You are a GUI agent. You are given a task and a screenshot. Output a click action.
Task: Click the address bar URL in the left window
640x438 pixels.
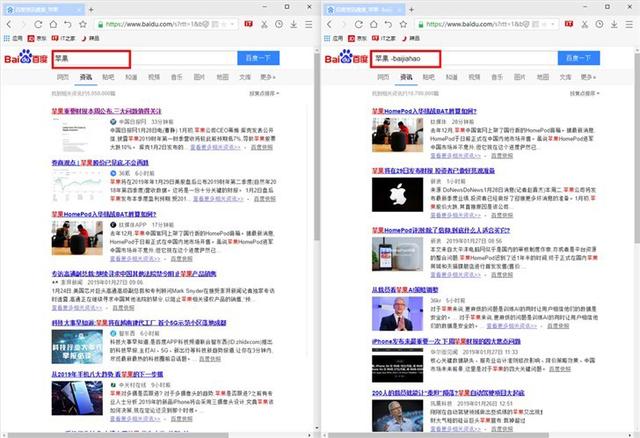point(154,24)
